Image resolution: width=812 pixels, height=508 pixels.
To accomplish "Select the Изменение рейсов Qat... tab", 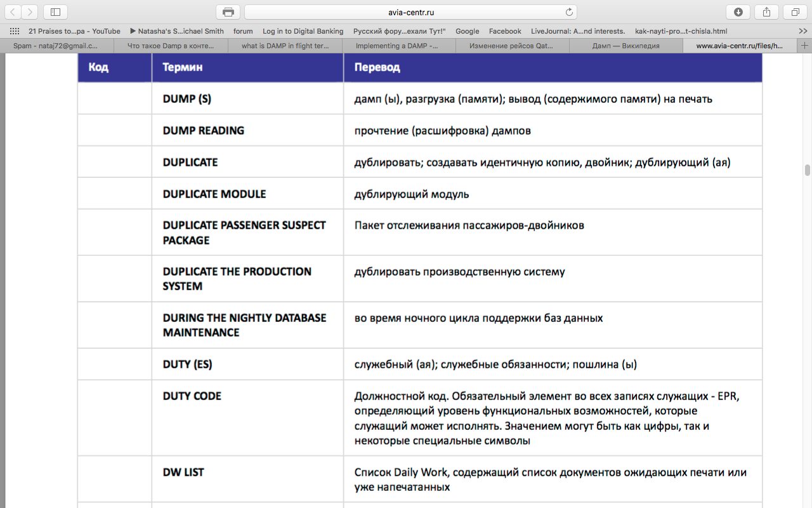I will coord(511,46).
